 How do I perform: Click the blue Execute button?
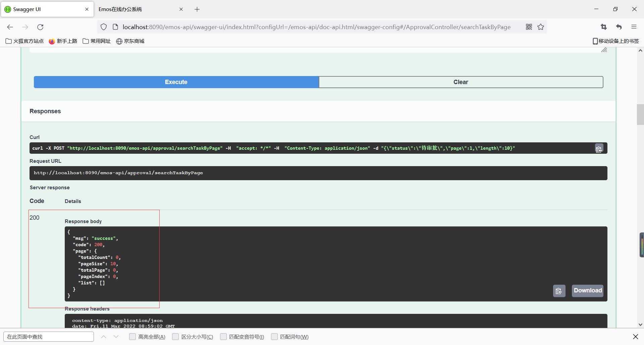coord(176,82)
